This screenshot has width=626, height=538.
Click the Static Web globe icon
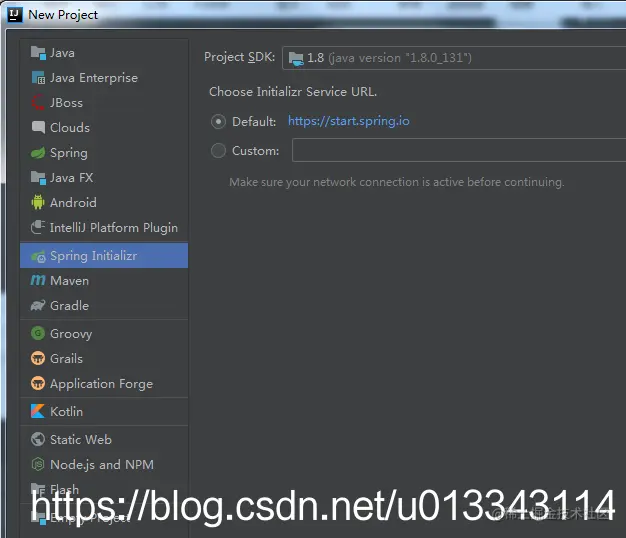(x=38, y=439)
